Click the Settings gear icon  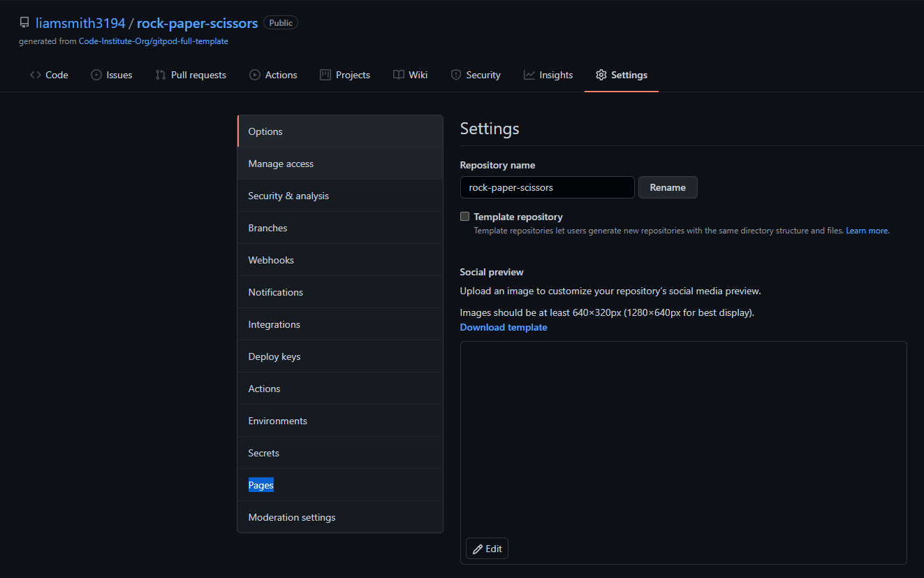pyautogui.click(x=601, y=75)
